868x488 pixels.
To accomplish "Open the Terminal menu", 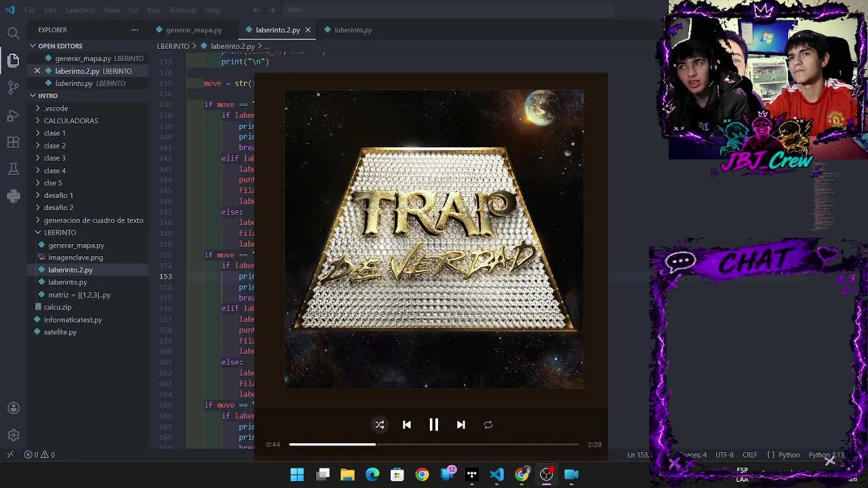I will 182,10.
